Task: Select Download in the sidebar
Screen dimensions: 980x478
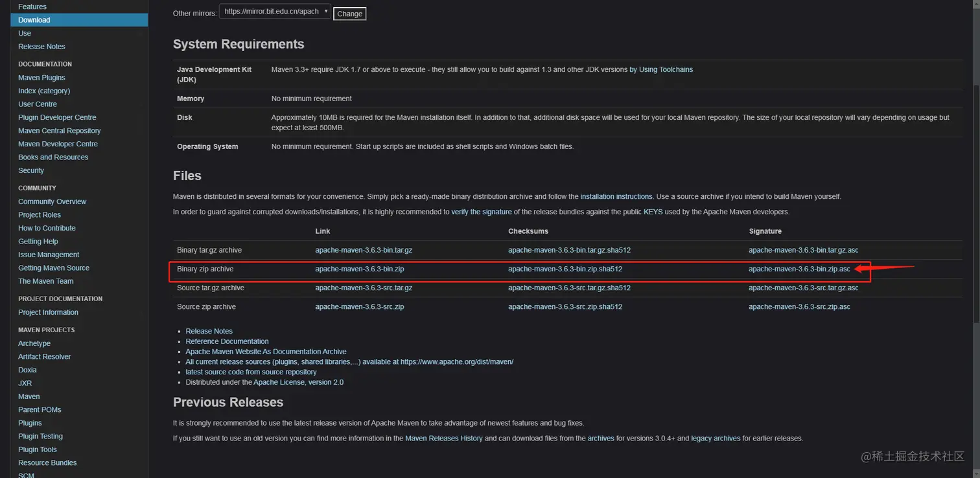Action: 79,20
